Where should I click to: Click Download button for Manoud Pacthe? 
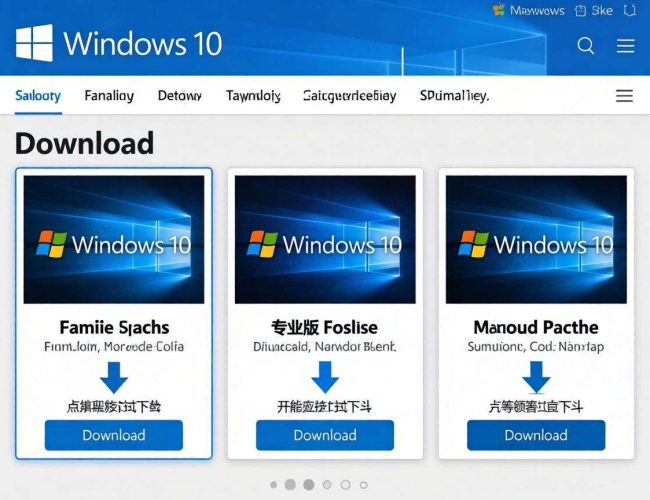click(x=536, y=435)
